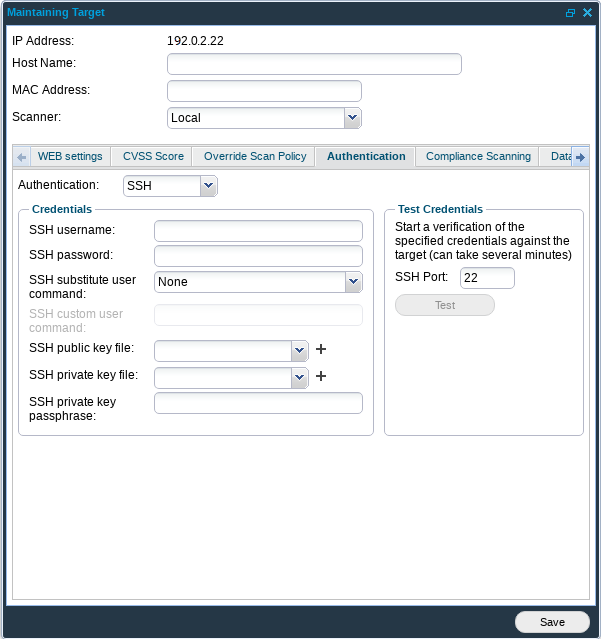Viewport: 601px width, 639px height.
Task: Click into the SSH username field
Action: tap(258, 231)
